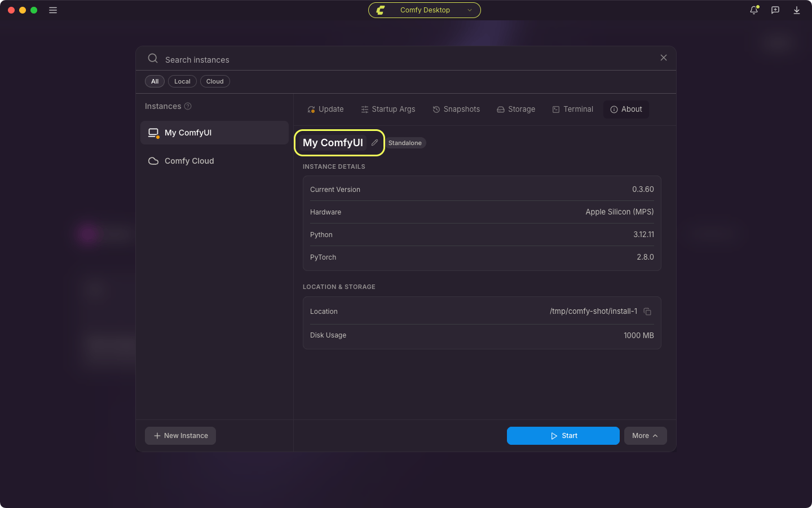Open the feedback chat icon
The width and height of the screenshot is (812, 508).
pos(775,10)
